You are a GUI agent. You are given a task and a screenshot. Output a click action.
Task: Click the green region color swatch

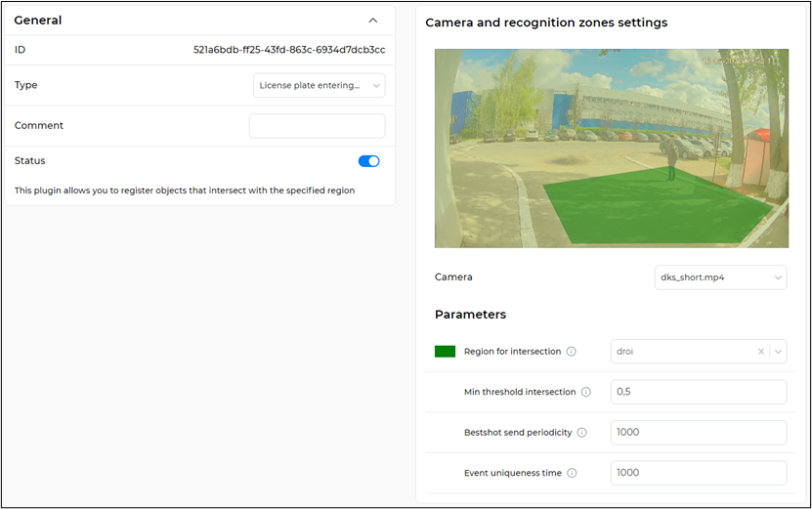[x=445, y=352]
